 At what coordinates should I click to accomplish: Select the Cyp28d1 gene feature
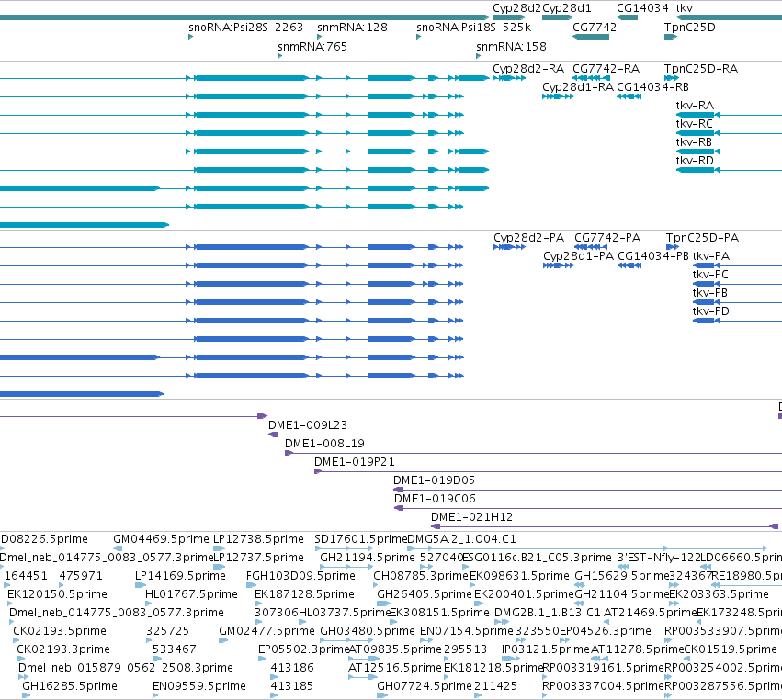[x=558, y=17]
